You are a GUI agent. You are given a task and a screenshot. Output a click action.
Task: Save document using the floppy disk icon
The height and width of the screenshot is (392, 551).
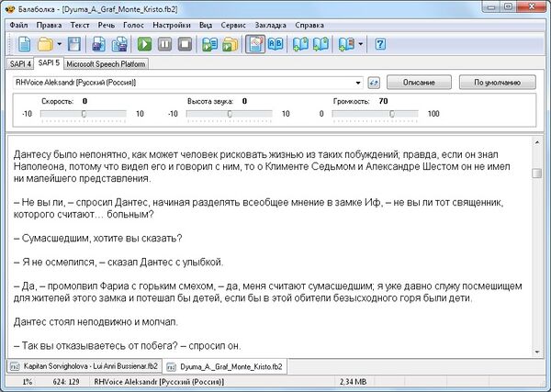[74, 44]
